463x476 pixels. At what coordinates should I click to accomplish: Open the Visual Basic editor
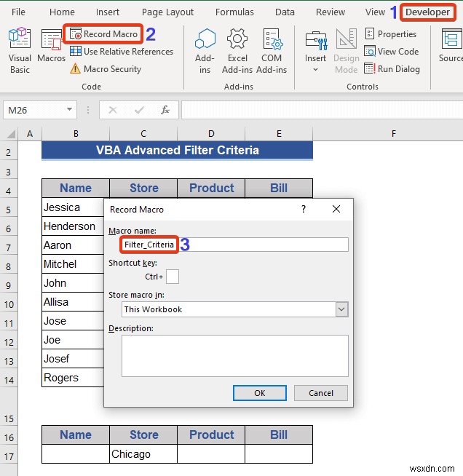tap(20, 51)
